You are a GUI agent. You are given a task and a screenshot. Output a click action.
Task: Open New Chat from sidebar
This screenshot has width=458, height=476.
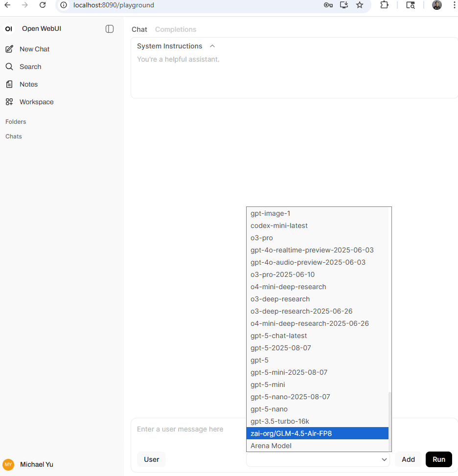pyautogui.click(x=34, y=49)
